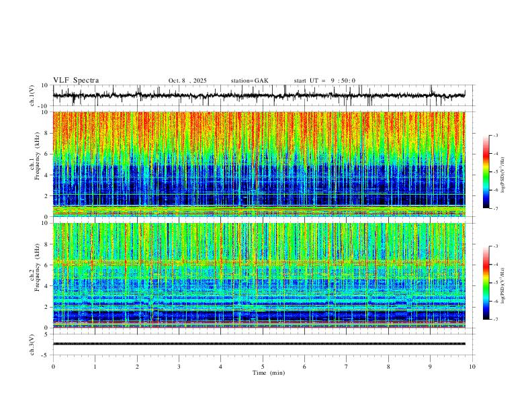Click the "ch.1(V)" axis label
The height and width of the screenshot is (411, 532).
(32, 95)
